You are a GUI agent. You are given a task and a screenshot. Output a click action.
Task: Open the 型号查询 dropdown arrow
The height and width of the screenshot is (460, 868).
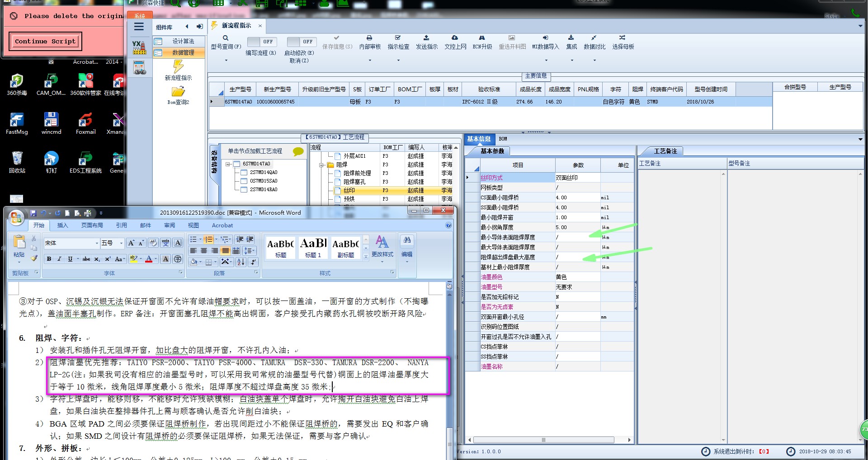226,60
